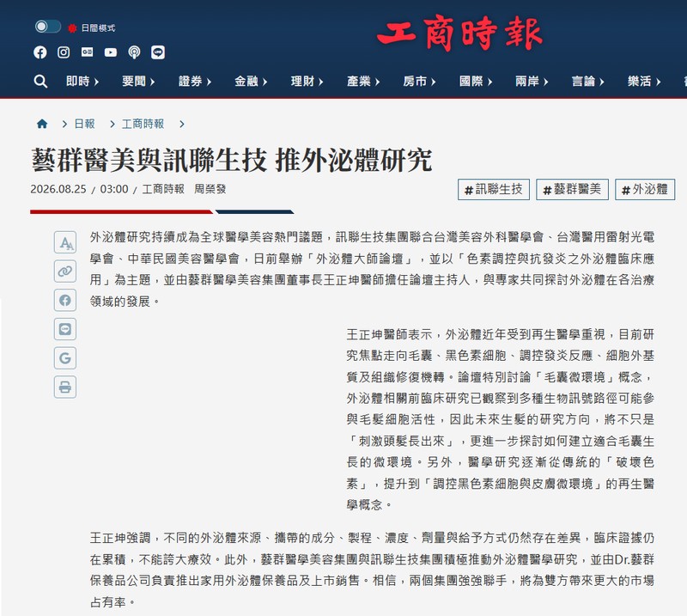687x616 pixels.
Task: Copy article link with chain icon
Action: [x=65, y=271]
